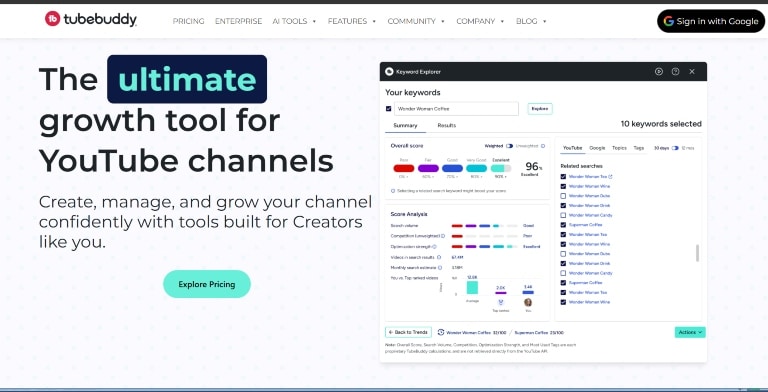Switch to the Summary tab
The image size is (768, 392).
coord(406,125)
